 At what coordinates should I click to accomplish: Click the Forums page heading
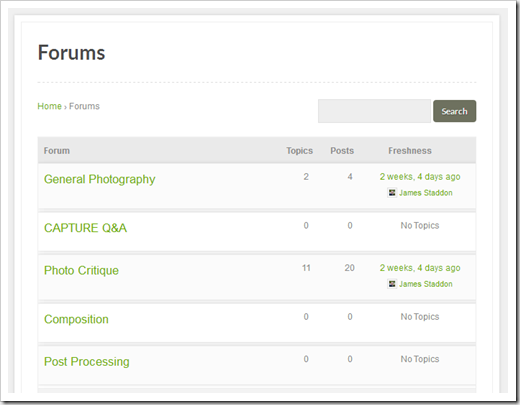pyautogui.click(x=71, y=53)
